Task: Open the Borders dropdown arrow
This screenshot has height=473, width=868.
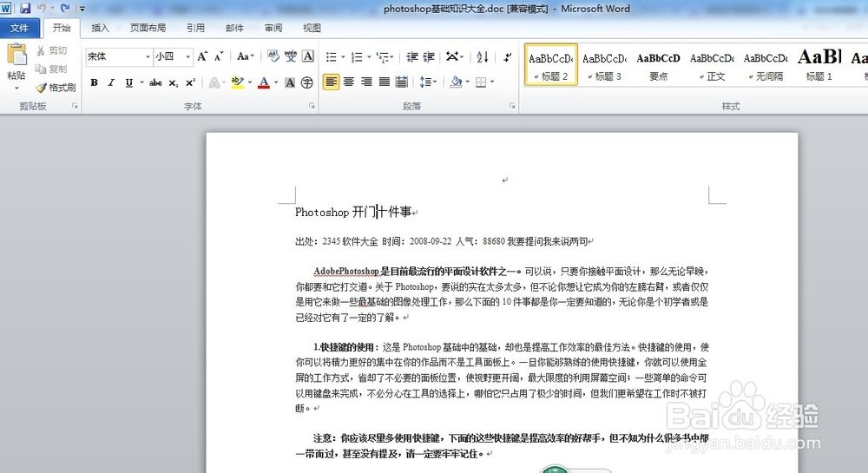Action: (x=492, y=82)
